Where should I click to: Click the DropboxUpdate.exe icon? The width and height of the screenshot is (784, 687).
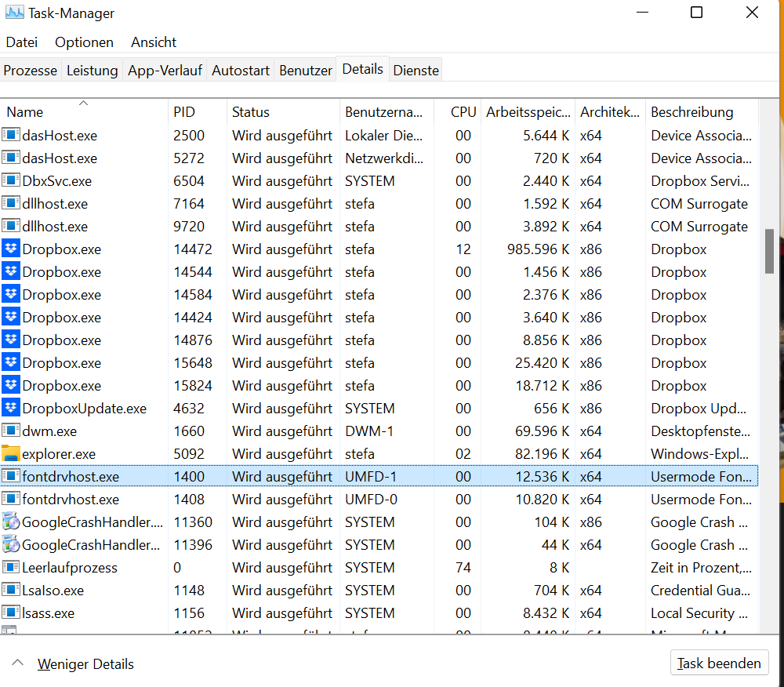[x=10, y=408]
